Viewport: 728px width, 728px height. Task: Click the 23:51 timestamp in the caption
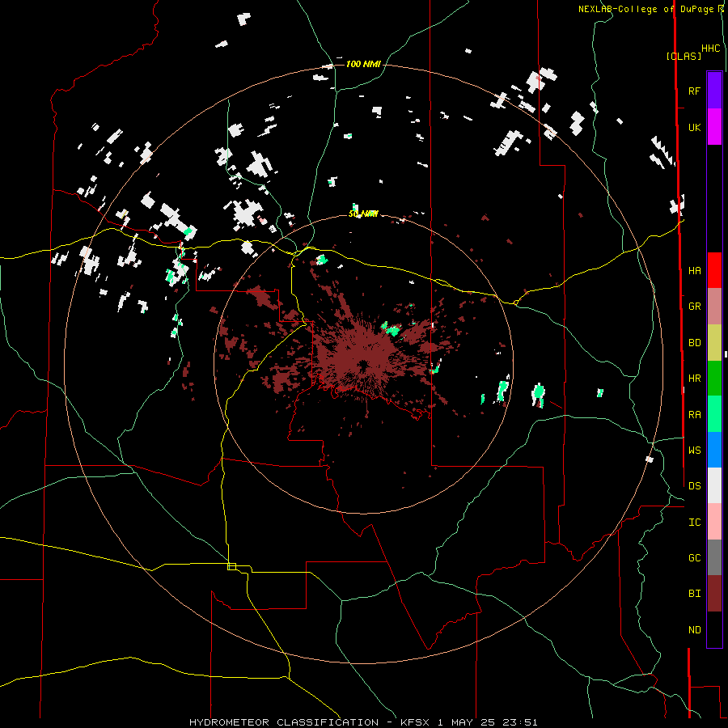coord(522,722)
